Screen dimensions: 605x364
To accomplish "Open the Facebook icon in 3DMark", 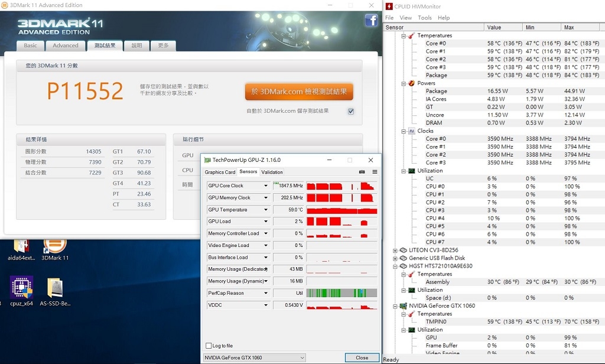I will tap(371, 20).
